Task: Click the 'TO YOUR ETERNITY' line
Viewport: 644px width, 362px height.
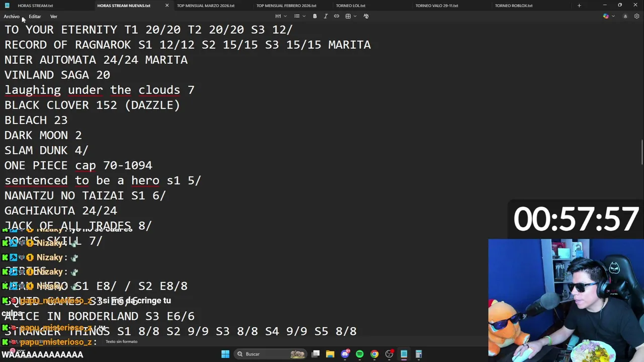Action: coord(148,30)
